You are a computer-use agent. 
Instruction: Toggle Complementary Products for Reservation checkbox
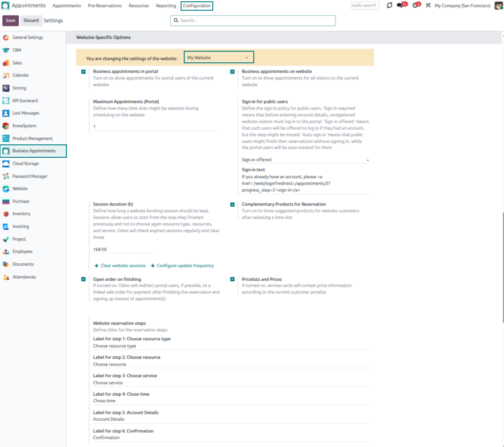point(232,205)
